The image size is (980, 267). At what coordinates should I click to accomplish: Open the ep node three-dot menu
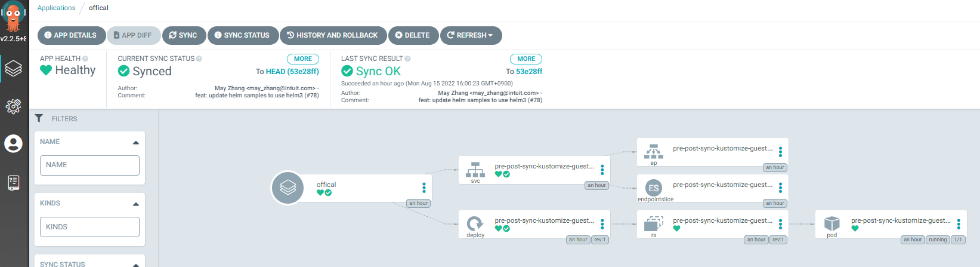780,152
